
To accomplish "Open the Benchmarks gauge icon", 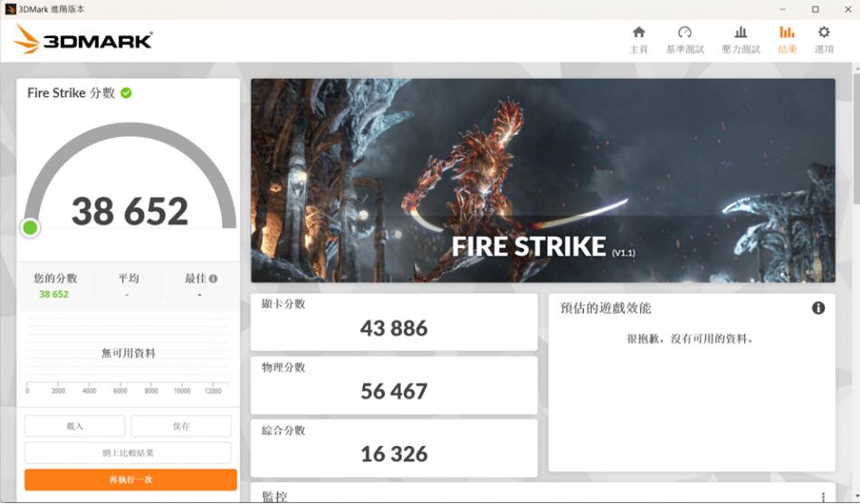I will pyautogui.click(x=684, y=33).
